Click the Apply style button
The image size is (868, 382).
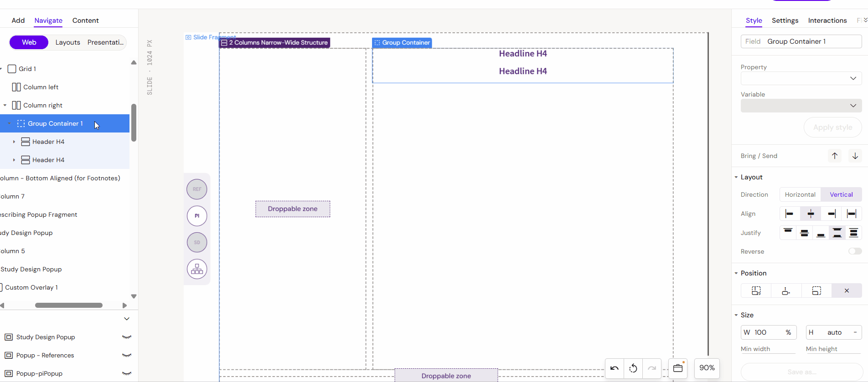click(x=833, y=127)
